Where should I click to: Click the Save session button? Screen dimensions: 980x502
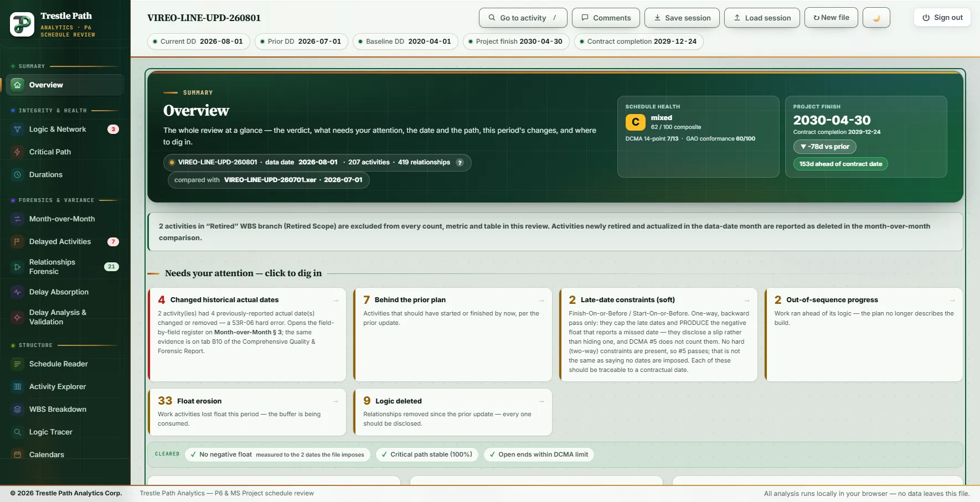(x=682, y=18)
